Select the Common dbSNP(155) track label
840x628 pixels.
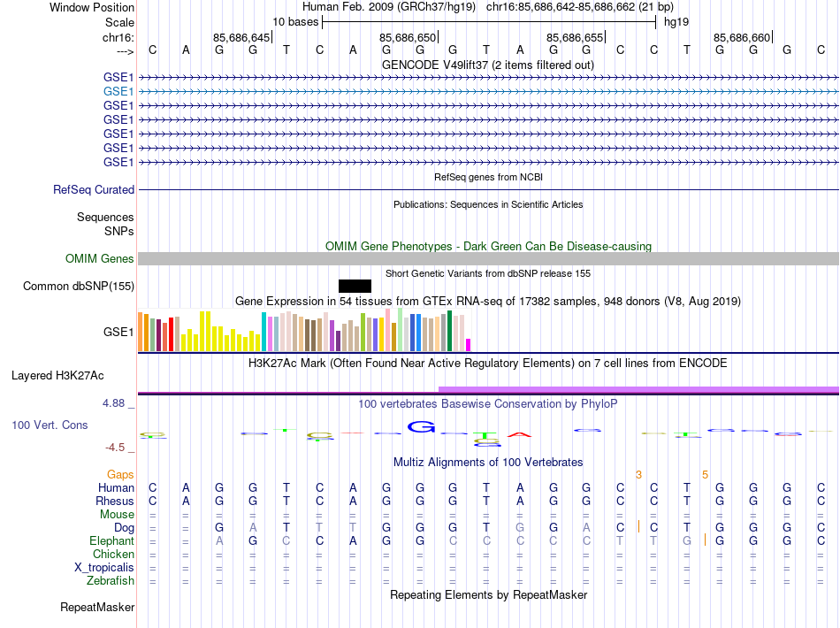tap(79, 286)
